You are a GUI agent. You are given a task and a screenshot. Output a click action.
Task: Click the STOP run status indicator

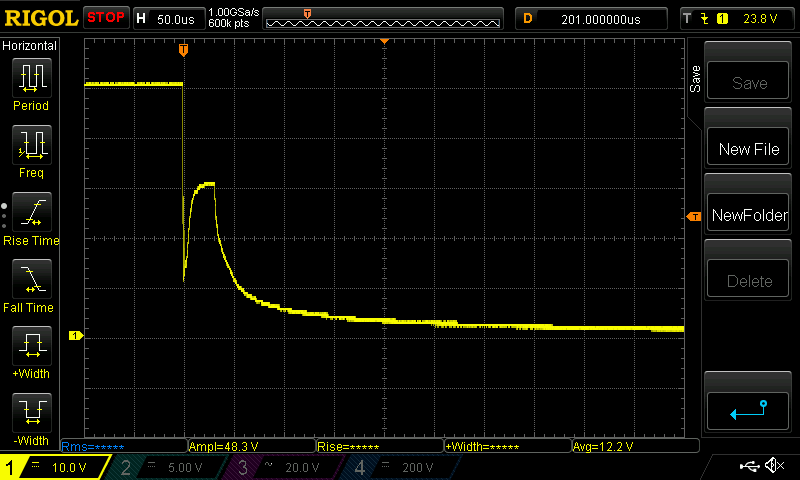(106, 18)
